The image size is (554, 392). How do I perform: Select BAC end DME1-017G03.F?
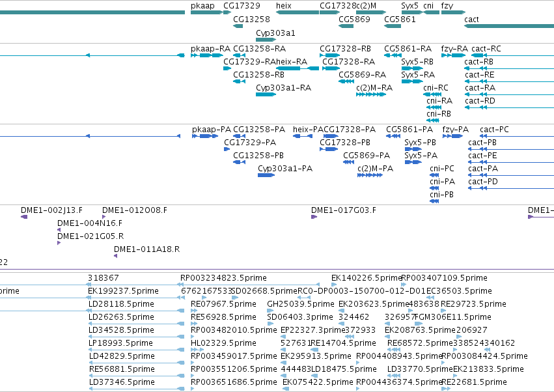344,210
